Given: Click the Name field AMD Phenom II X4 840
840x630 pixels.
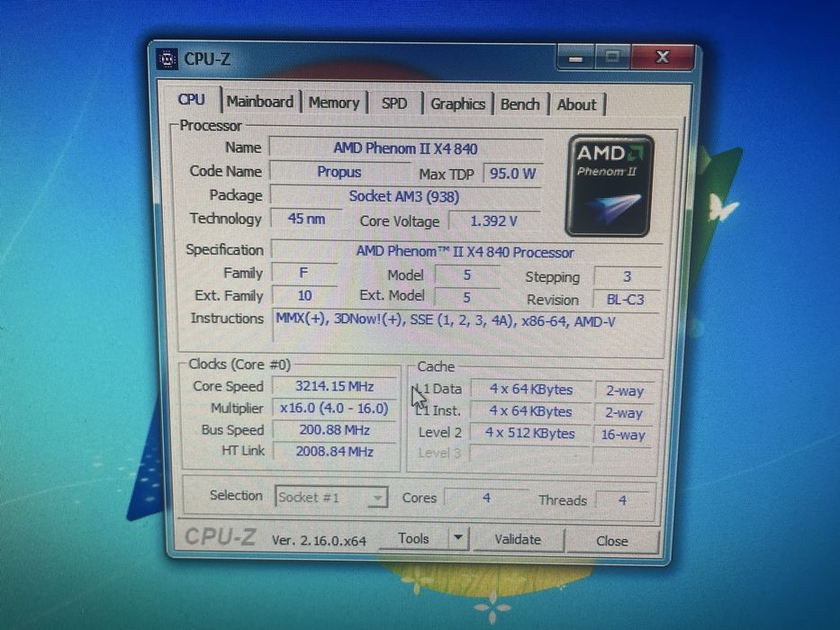Looking at the screenshot, I should coord(405,148).
